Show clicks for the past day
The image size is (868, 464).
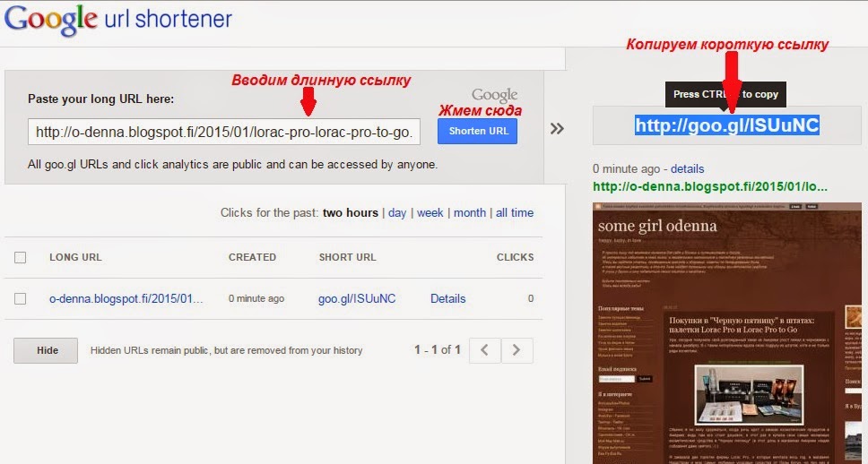[397, 213]
